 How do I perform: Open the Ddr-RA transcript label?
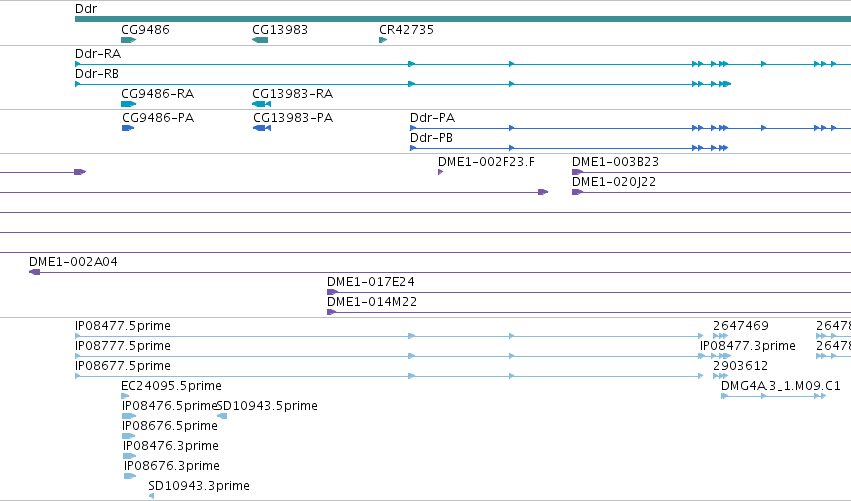(x=98, y=54)
